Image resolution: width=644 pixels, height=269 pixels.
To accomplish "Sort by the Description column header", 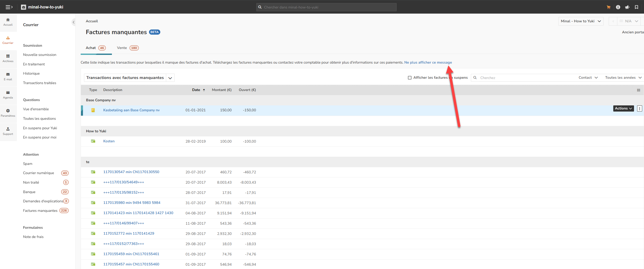I will (x=113, y=90).
